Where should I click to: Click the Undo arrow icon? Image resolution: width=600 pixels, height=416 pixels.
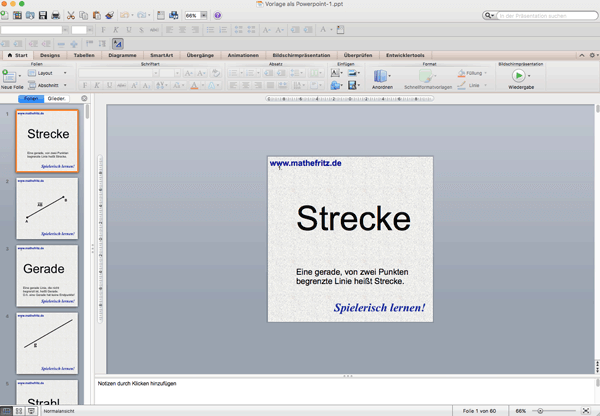pyautogui.click(x=125, y=15)
